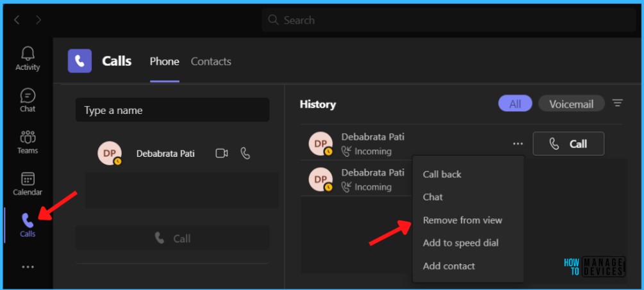Select second Debabrata Pati history name
The height and width of the screenshot is (290, 644).
tap(372, 173)
